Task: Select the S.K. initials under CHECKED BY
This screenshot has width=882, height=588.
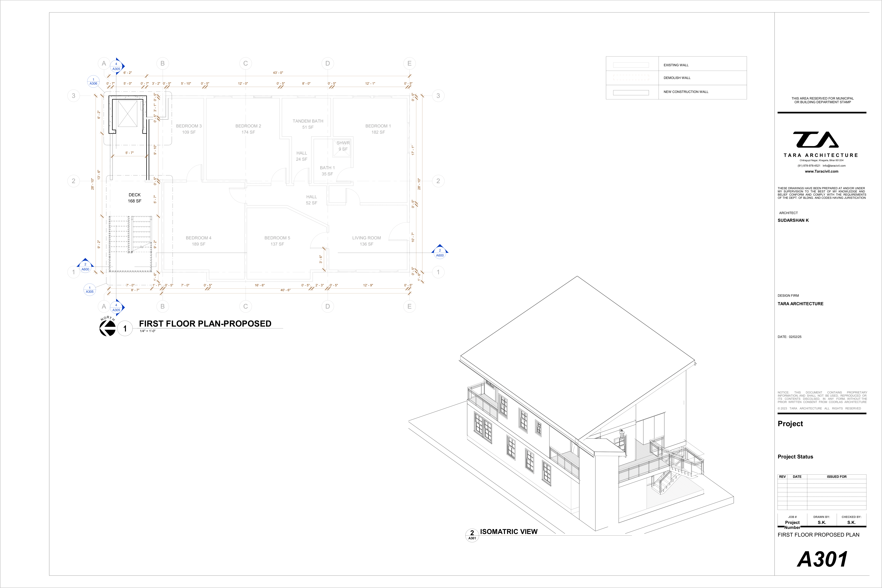Action: point(851,522)
